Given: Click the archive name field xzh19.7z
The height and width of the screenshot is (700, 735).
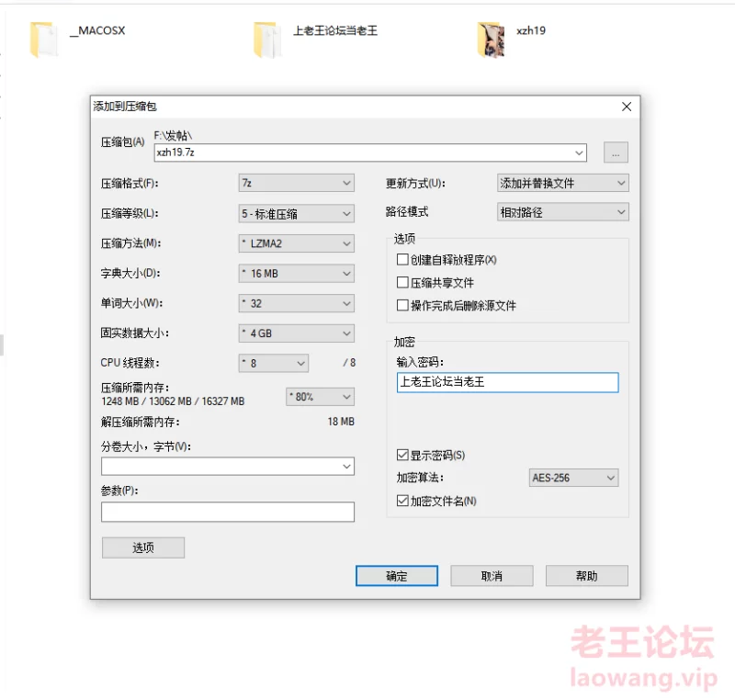Looking at the screenshot, I should [x=370, y=152].
